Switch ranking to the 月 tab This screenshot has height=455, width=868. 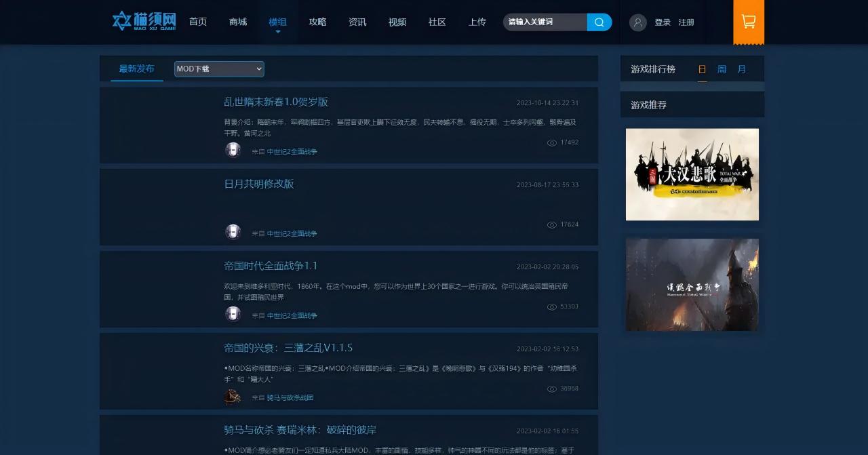(x=742, y=69)
